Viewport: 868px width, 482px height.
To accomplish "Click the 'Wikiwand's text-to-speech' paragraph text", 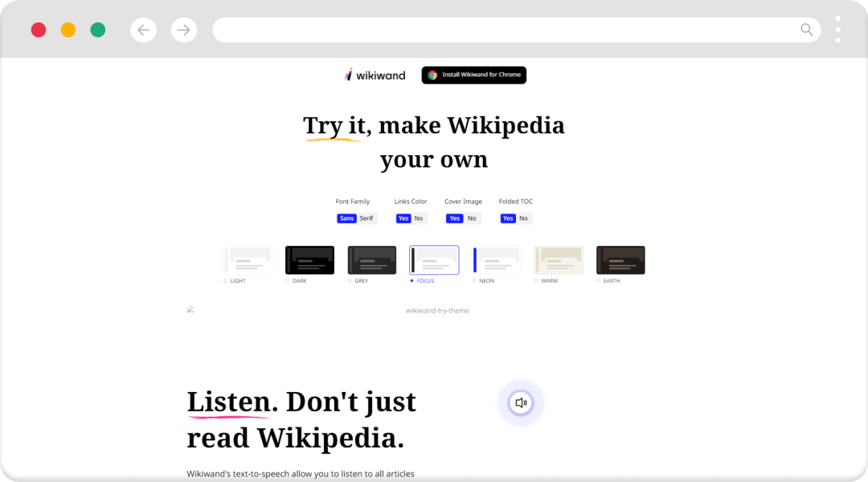I will point(301,474).
